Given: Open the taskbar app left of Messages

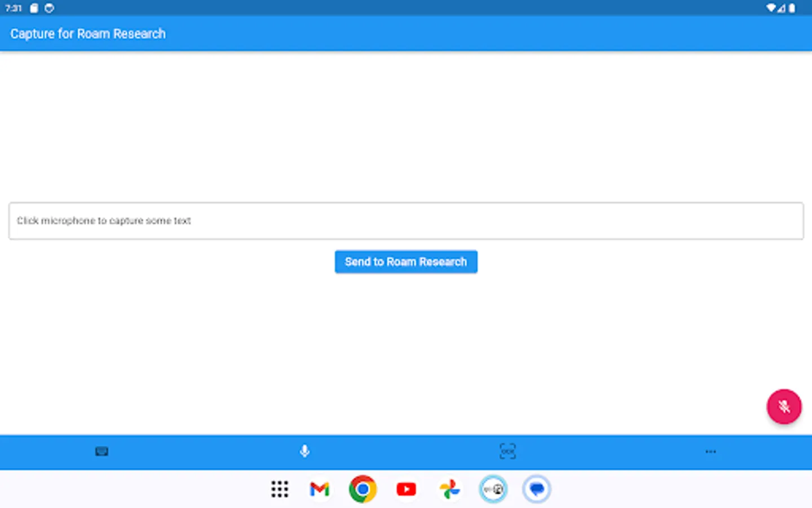Looking at the screenshot, I should point(493,489).
